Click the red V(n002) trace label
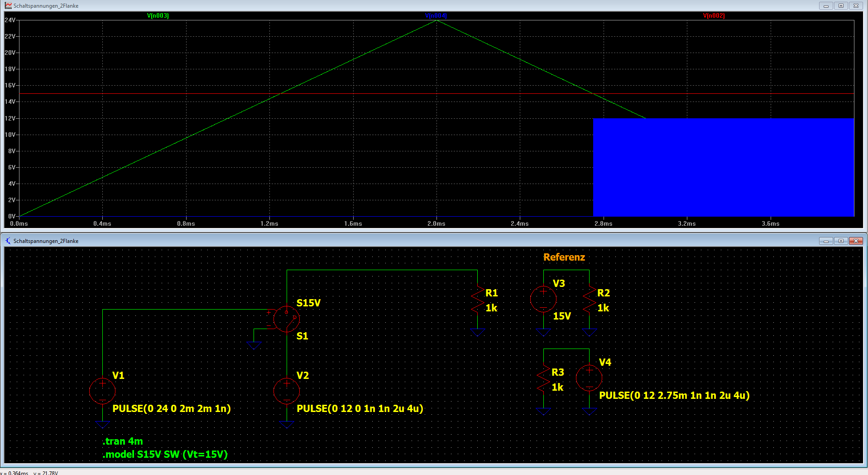 click(x=714, y=16)
